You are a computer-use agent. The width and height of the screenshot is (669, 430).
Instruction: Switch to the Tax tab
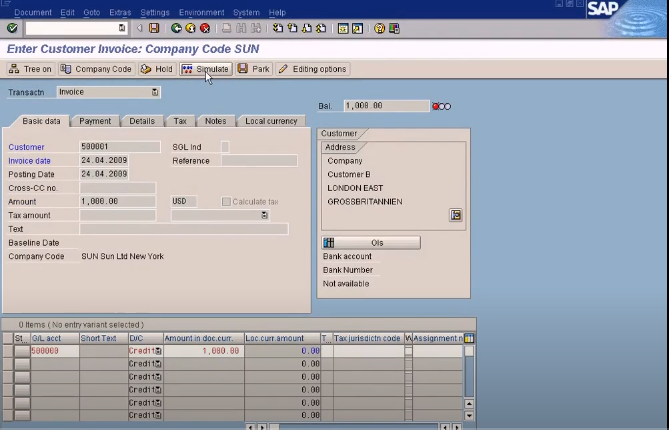[x=180, y=121]
